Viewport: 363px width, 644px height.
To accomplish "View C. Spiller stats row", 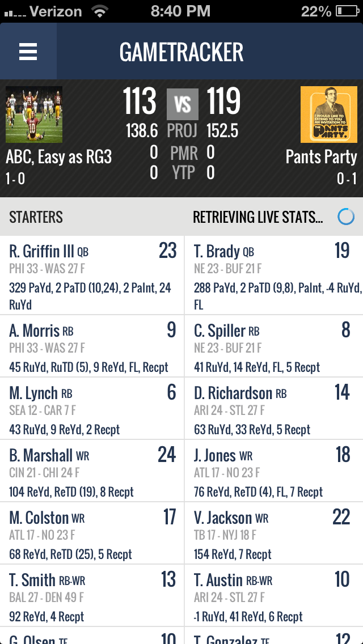I will 274,346.
